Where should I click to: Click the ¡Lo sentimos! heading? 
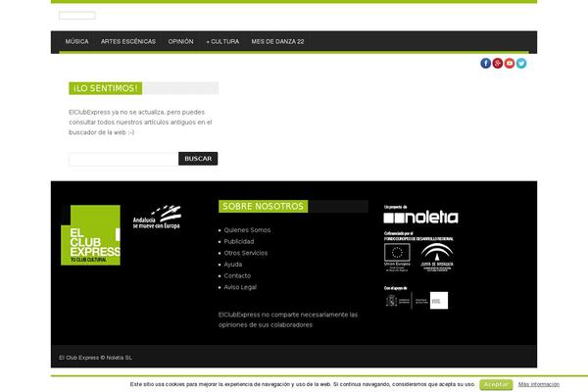(106, 88)
